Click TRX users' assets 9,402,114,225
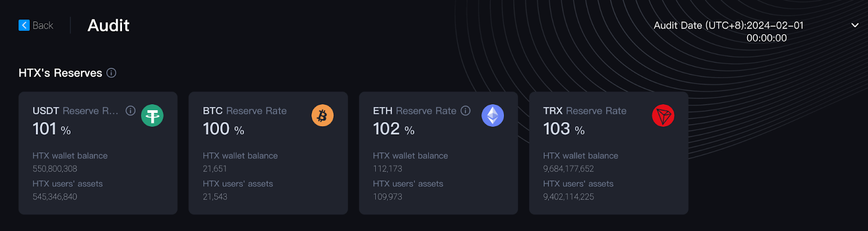868x231 pixels. 569,197
